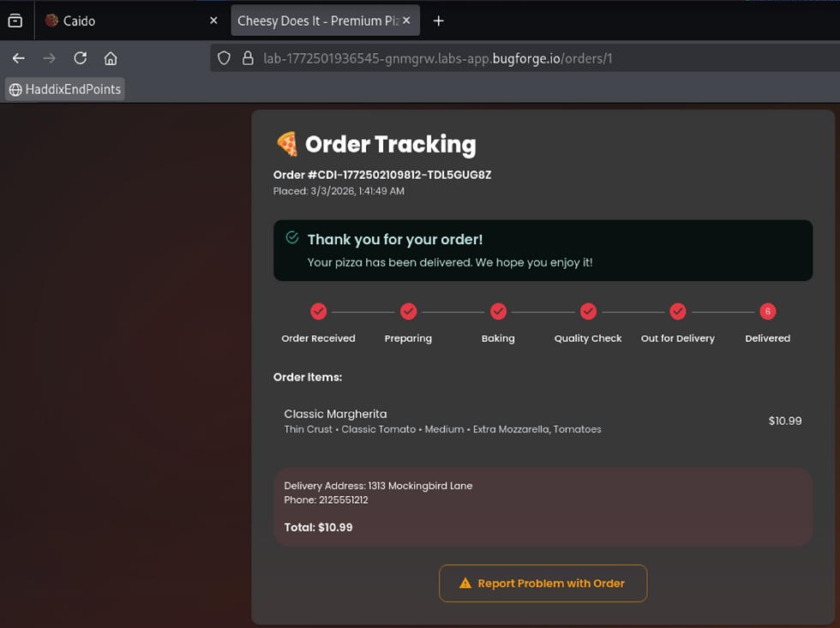The width and height of the screenshot is (840, 628).
Task: Click the browser back arrow
Action: coord(19,58)
